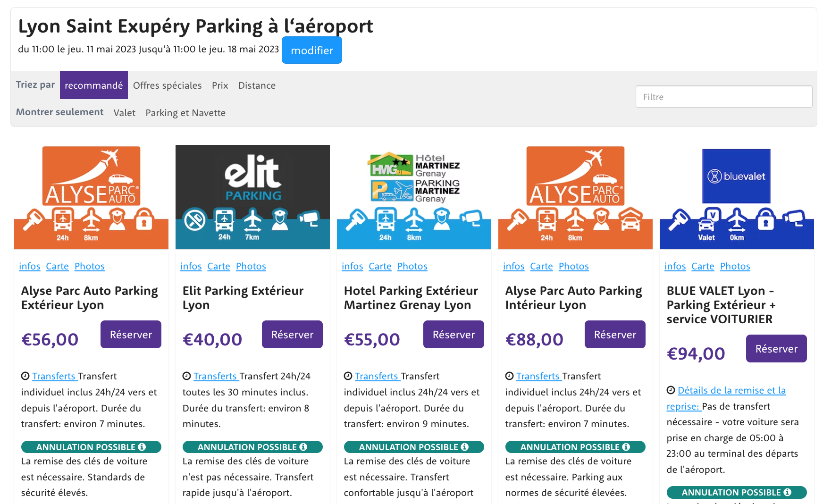
Task: Reserve the BLUE VALET Lyon parking
Action: (776, 349)
